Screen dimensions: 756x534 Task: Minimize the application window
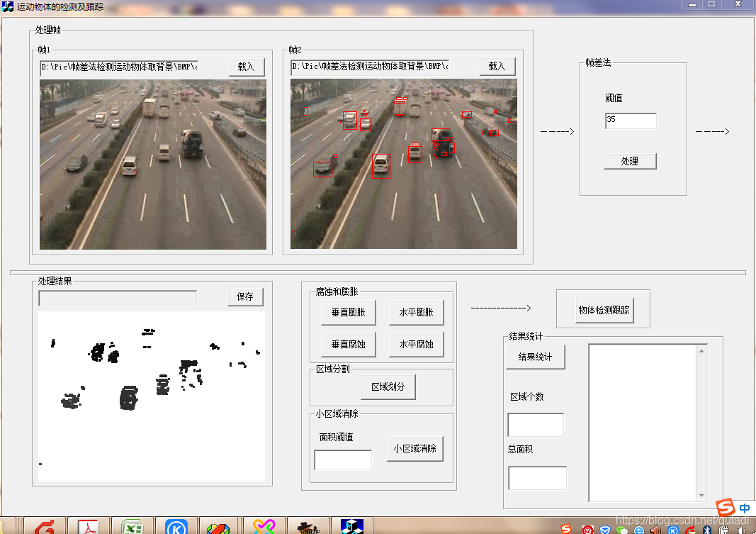[x=692, y=4]
